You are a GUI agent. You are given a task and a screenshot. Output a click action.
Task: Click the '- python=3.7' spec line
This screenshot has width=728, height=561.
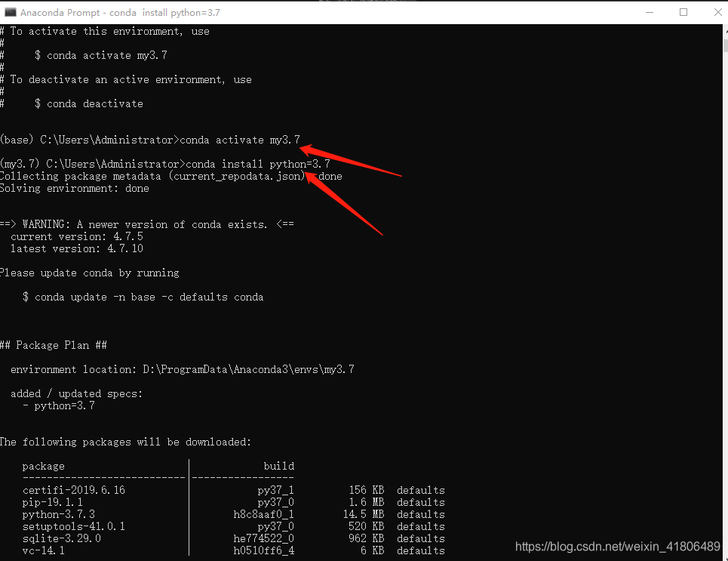[59, 405]
